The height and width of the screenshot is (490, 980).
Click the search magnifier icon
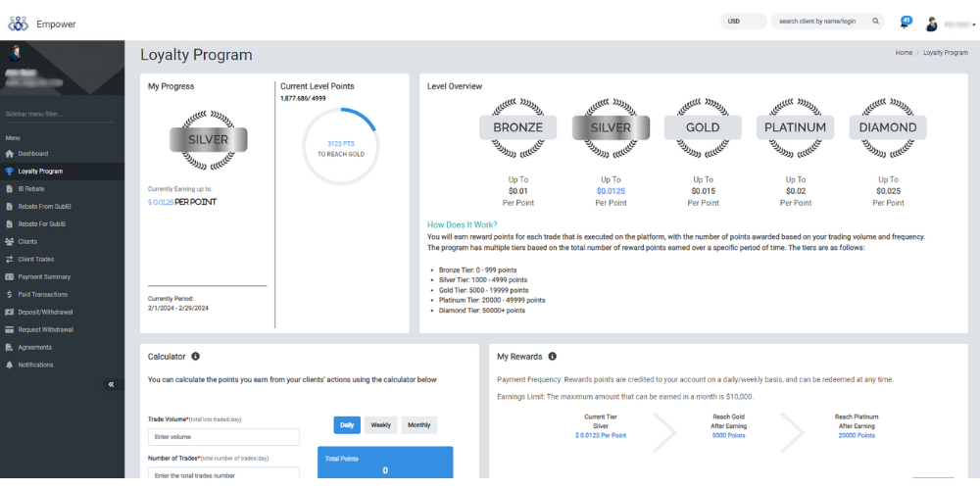875,21
